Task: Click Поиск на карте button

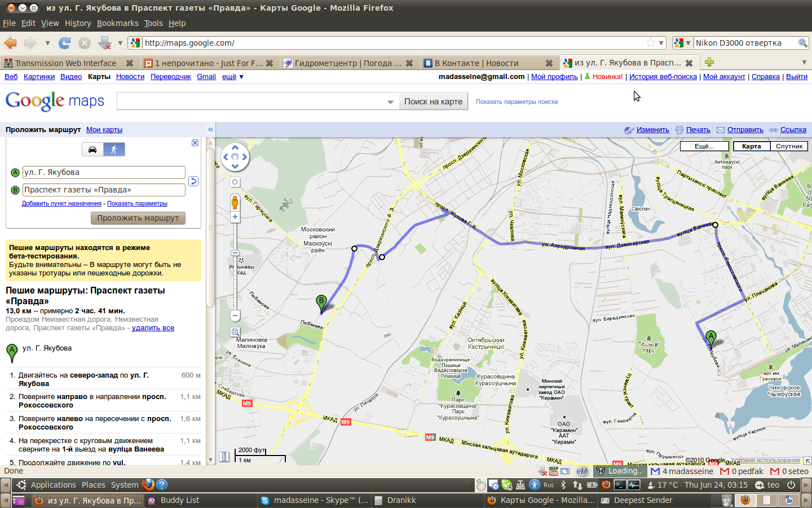Action: click(433, 102)
